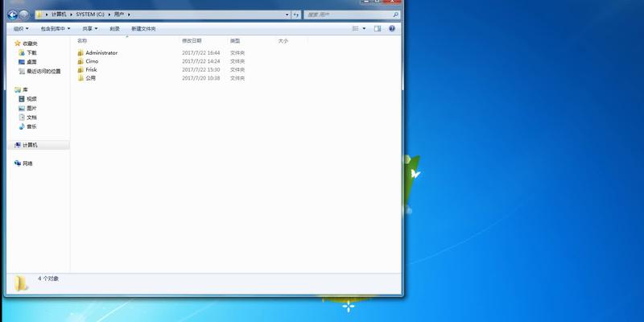Click the Administrator folder name
This screenshot has width=644, height=322.
click(x=101, y=53)
